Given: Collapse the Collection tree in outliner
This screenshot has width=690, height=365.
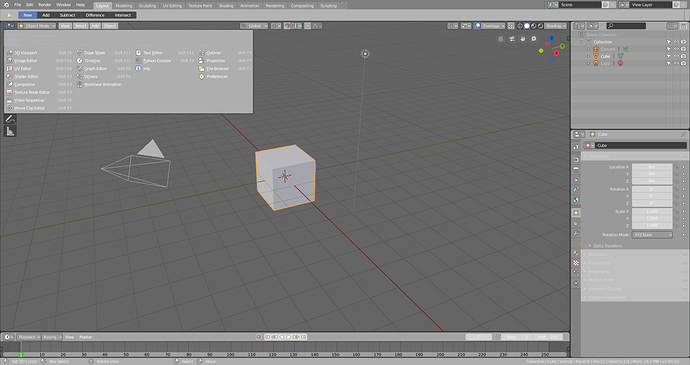Looking at the screenshot, I should coord(582,42).
